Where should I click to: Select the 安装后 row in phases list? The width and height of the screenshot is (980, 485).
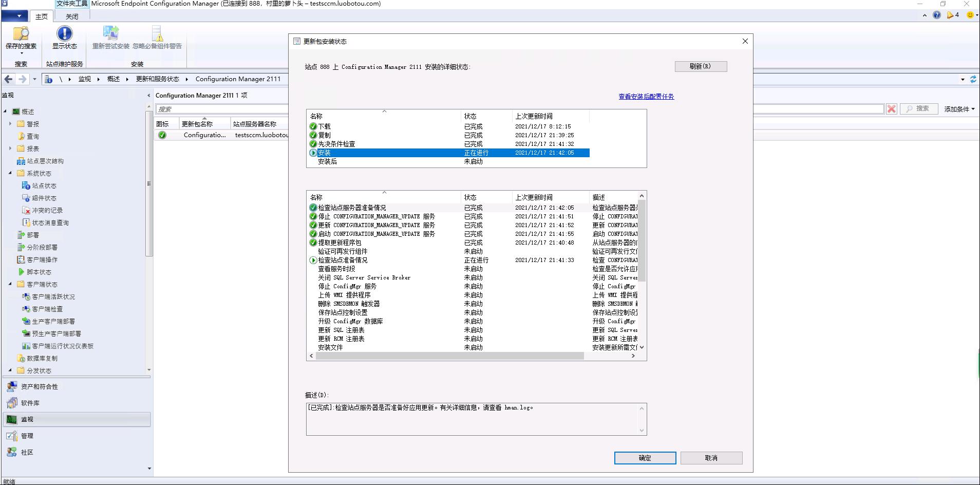point(448,161)
